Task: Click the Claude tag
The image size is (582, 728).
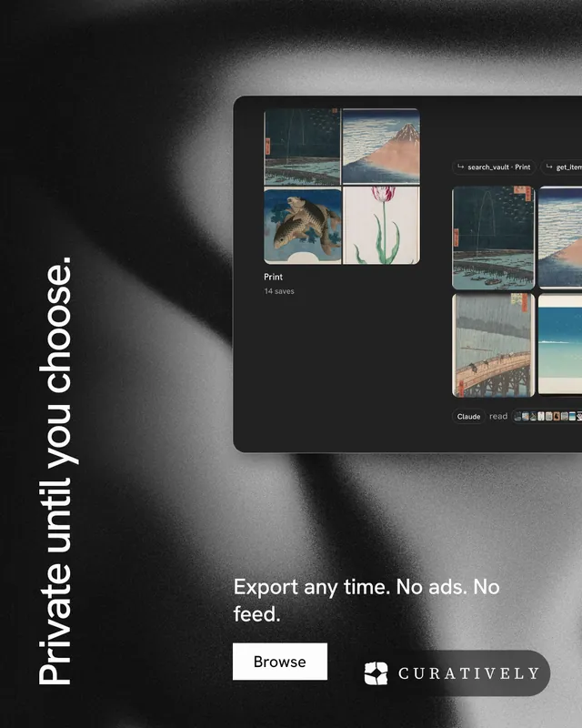Action: pos(468,417)
